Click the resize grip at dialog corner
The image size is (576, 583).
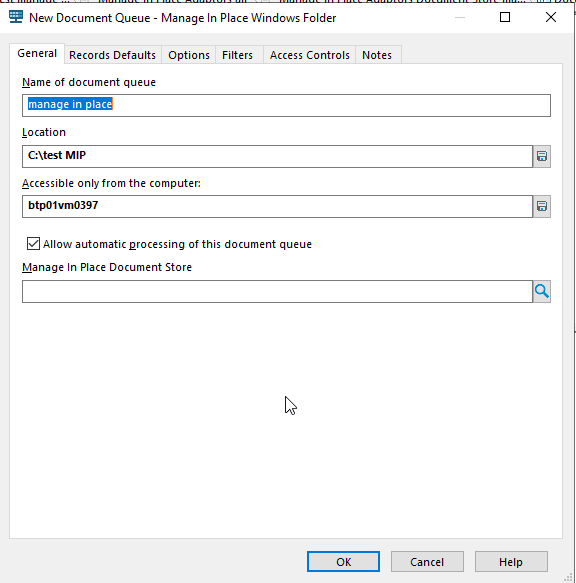click(x=568, y=577)
